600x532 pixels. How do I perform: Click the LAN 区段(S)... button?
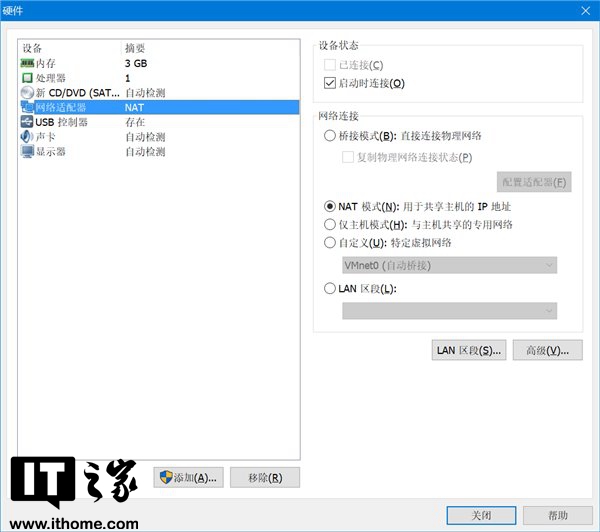[x=468, y=350]
